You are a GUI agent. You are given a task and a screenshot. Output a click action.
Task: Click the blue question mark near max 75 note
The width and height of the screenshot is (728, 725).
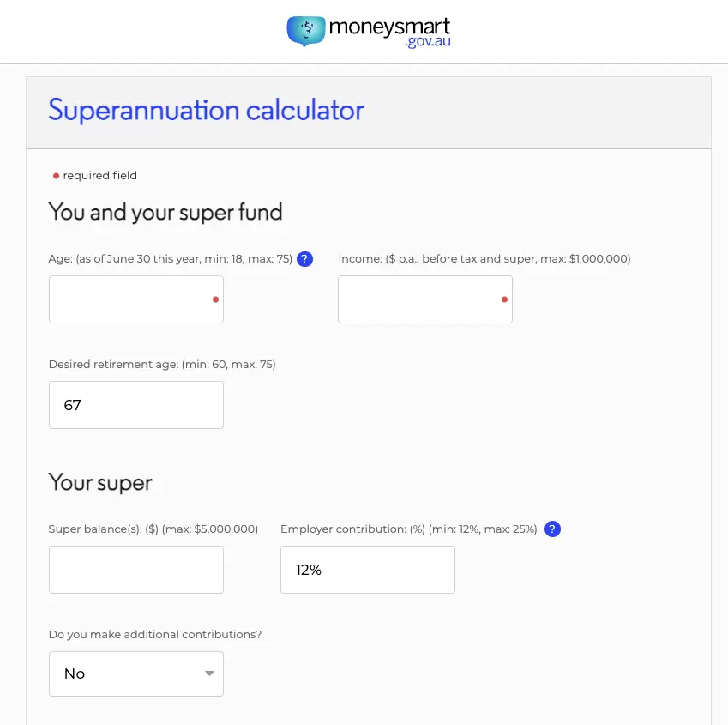click(x=304, y=258)
